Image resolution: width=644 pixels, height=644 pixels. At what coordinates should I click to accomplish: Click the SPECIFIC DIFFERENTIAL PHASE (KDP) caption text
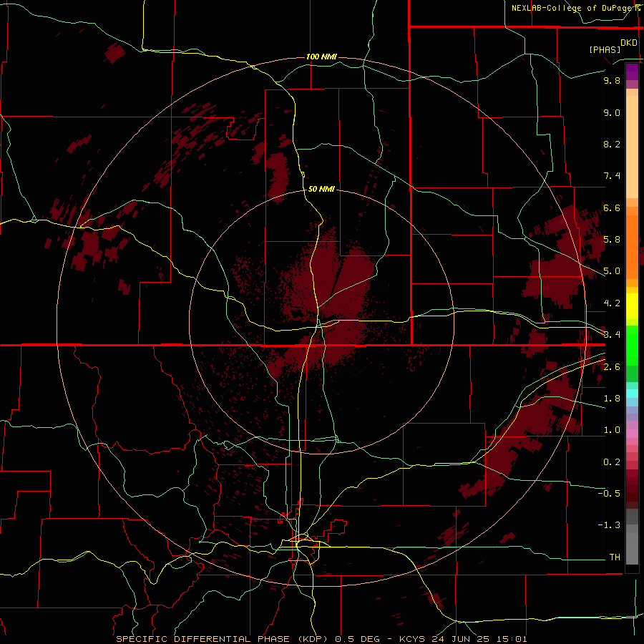(222, 639)
